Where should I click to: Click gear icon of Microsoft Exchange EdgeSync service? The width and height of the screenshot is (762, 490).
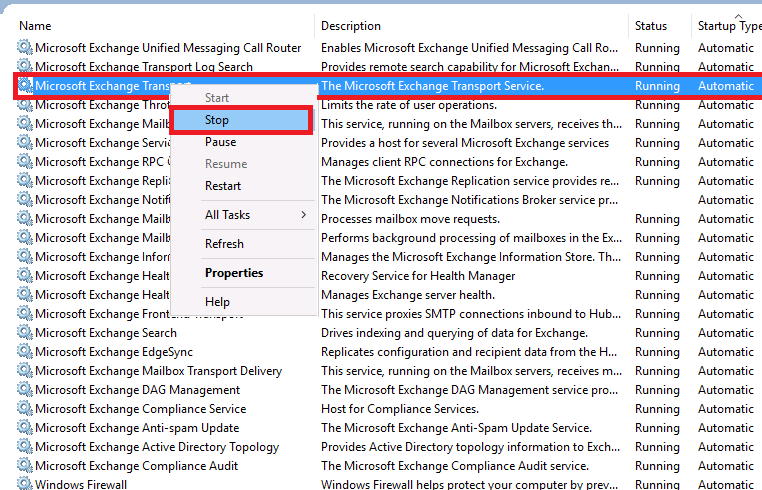24,352
